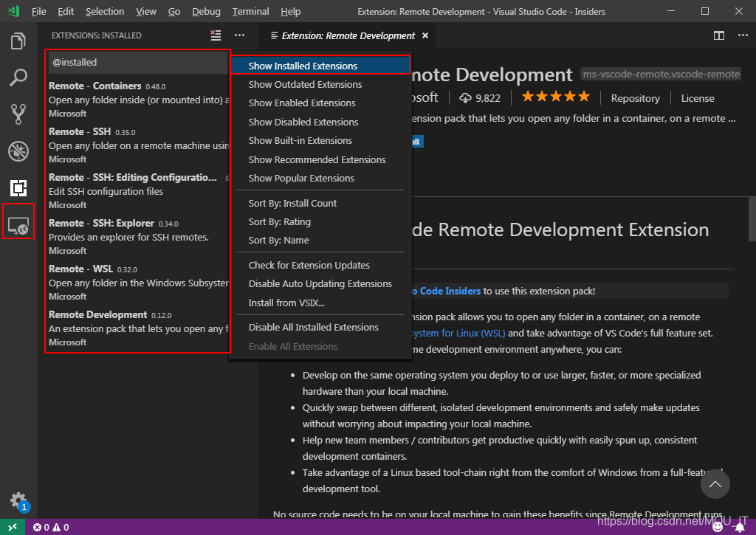Open the Manage gear icon
756x535 pixels.
tap(18, 500)
